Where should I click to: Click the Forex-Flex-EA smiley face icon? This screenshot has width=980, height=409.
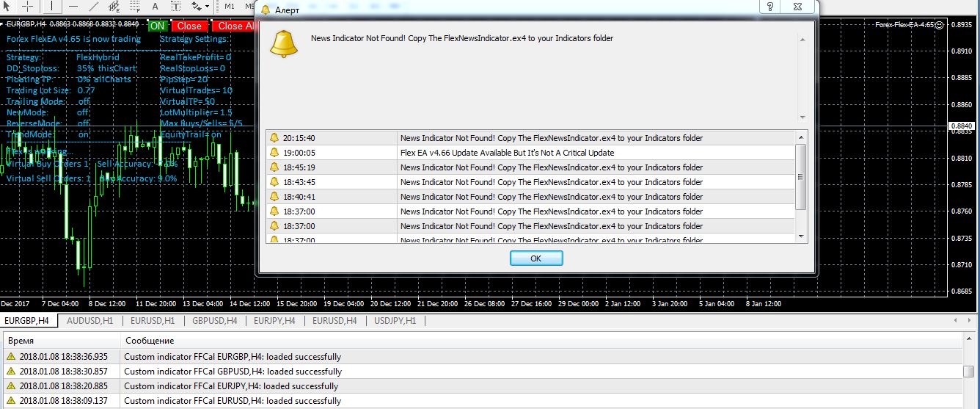point(941,25)
